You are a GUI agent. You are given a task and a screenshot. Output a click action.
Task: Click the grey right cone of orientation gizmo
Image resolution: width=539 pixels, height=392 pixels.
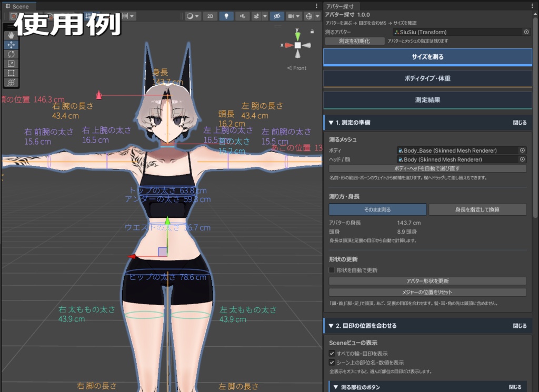pyautogui.click(x=307, y=45)
